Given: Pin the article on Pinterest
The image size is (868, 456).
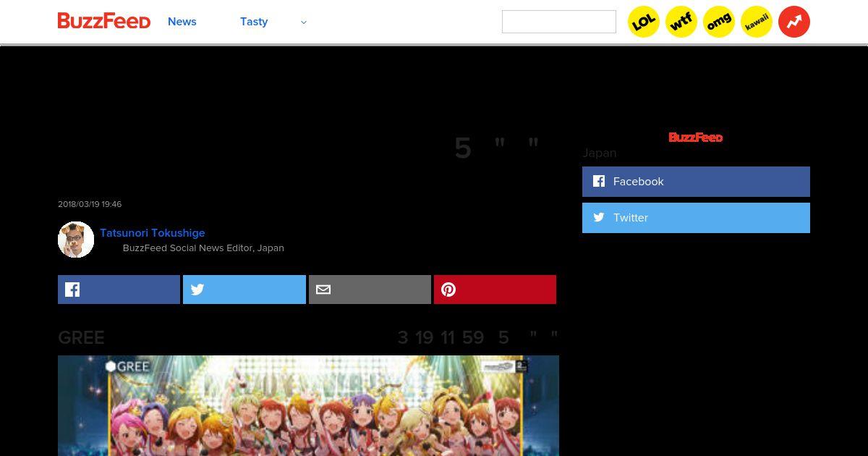Looking at the screenshot, I should 495,290.
